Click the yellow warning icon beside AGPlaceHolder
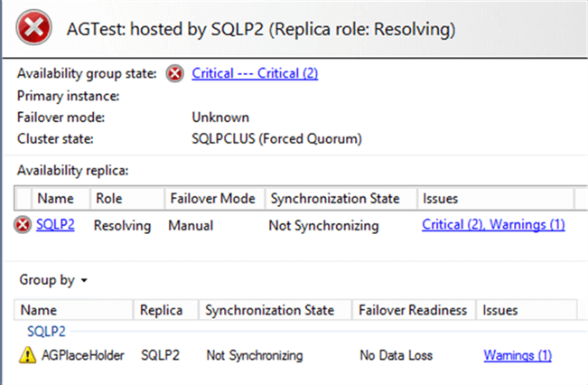Image resolution: width=588 pixels, height=385 pixels. click(27, 355)
